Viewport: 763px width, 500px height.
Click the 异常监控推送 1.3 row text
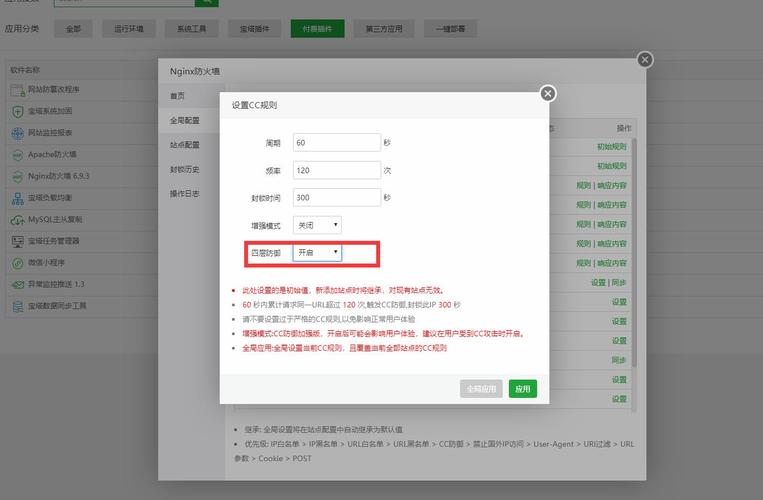[56, 284]
